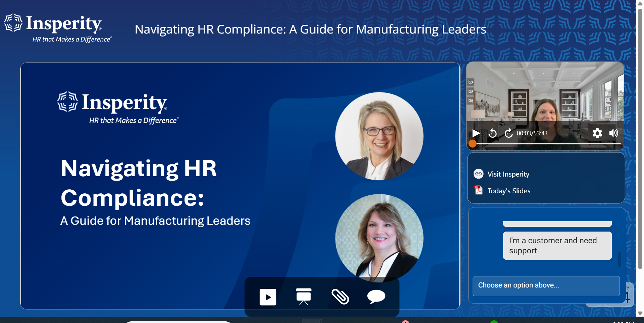Image resolution: width=644 pixels, height=323 pixels.
Task: Play the webinar video
Action: coord(476,133)
